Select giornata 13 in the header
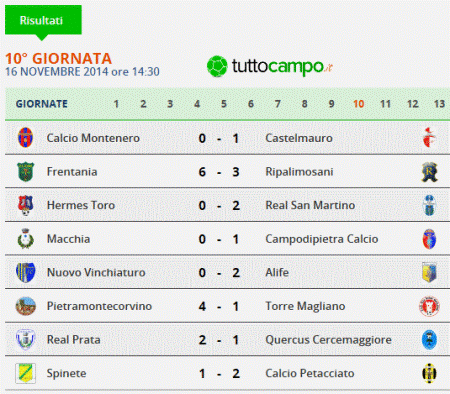 tap(439, 104)
